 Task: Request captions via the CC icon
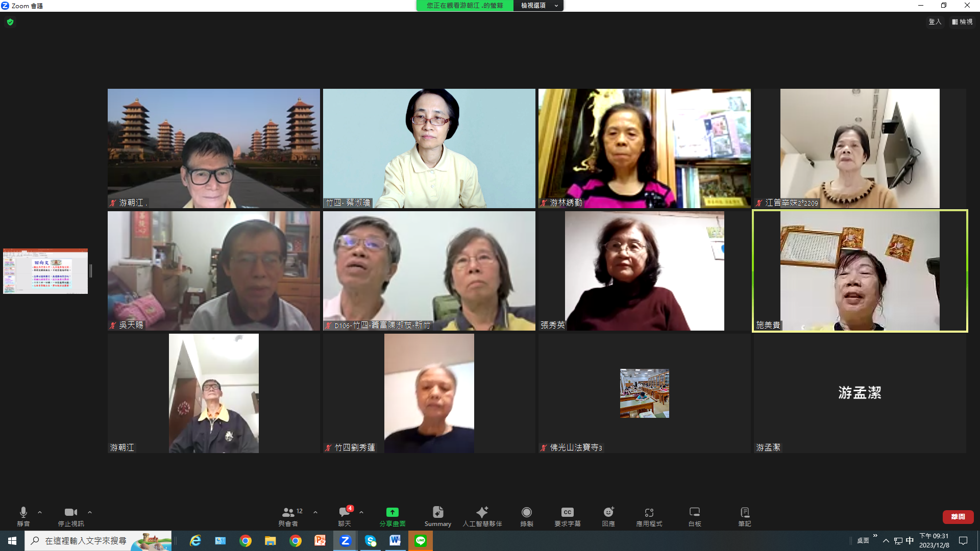point(567,513)
